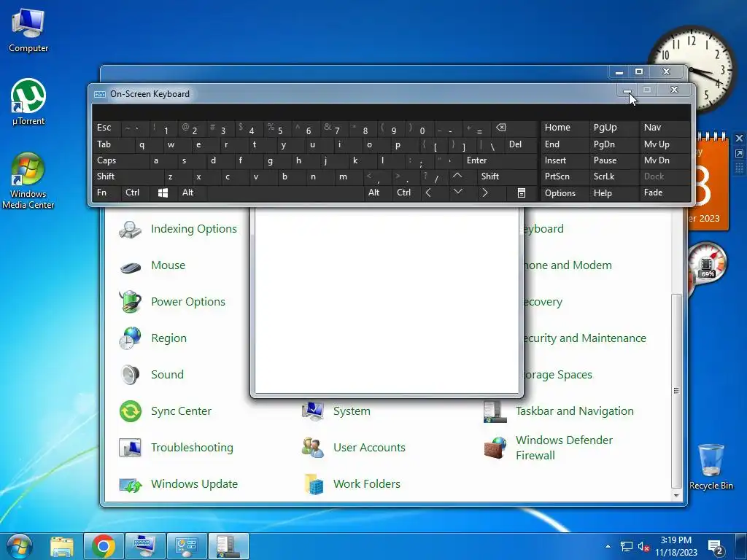Click the Help key on keyboard
Image resolution: width=747 pixels, height=560 pixels.
614,192
